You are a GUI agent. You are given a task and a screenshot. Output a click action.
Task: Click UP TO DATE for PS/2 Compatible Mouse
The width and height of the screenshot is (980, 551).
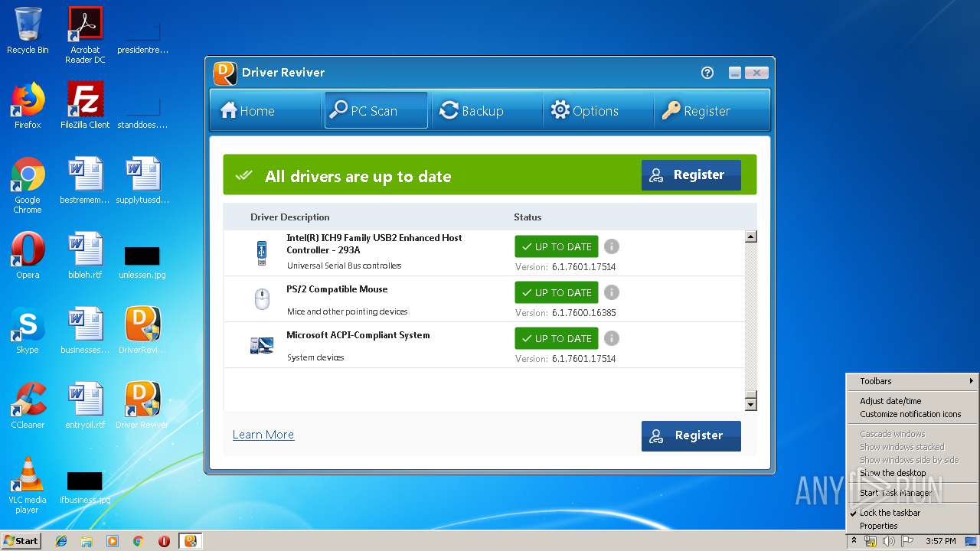point(557,292)
